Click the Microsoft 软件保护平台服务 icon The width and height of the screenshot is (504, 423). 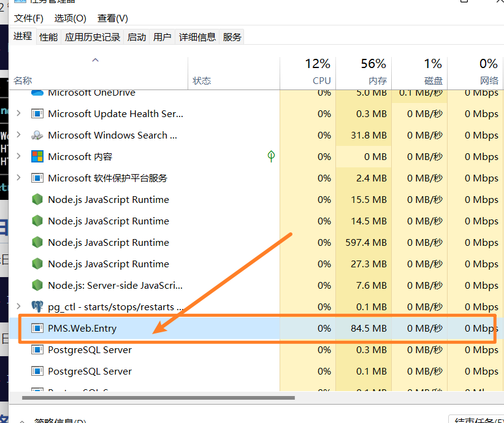point(37,178)
